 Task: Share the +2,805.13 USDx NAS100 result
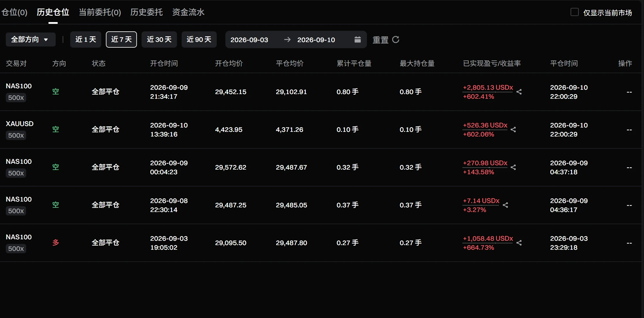519,92
